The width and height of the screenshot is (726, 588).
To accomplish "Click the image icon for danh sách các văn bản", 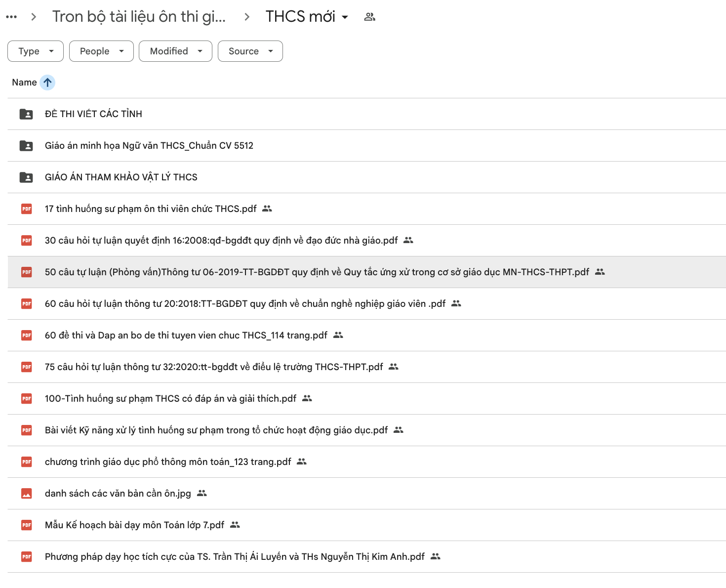I will pos(27,494).
